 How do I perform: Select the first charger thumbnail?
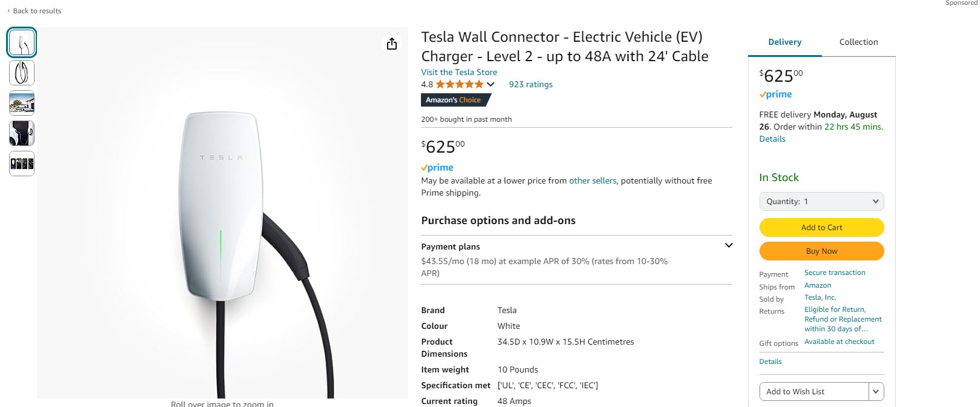pos(22,42)
